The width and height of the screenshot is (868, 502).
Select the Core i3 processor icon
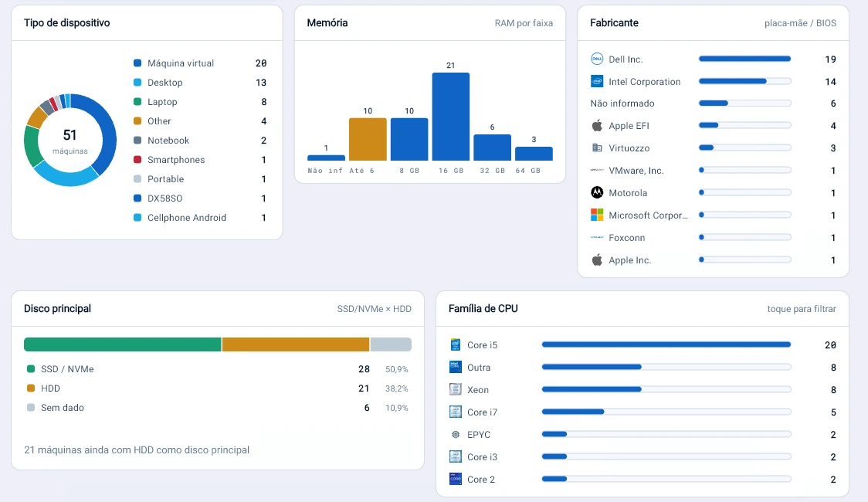455,456
